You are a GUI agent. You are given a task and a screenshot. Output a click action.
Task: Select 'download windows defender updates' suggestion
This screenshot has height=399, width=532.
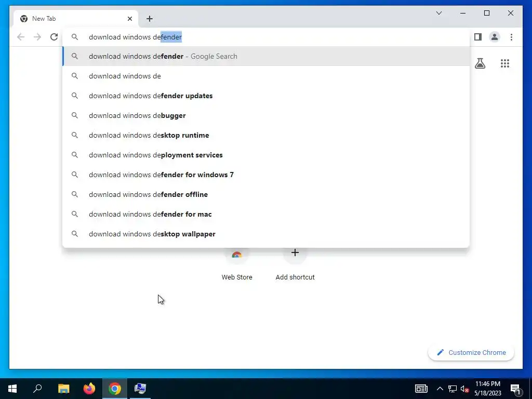pos(266,96)
